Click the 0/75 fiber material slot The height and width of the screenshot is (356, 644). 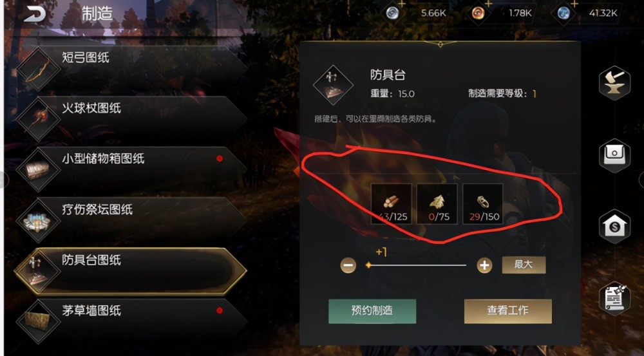(437, 204)
